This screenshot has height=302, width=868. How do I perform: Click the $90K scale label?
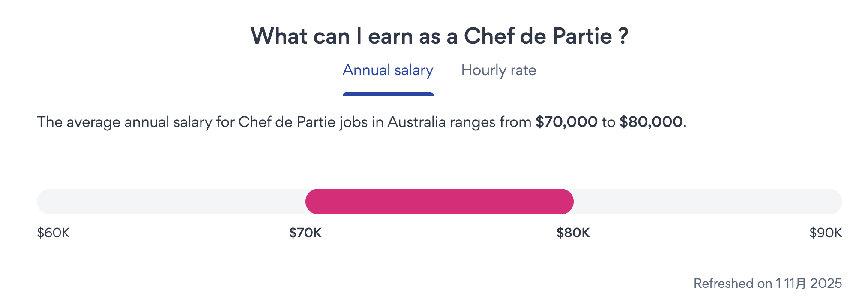coord(826,233)
